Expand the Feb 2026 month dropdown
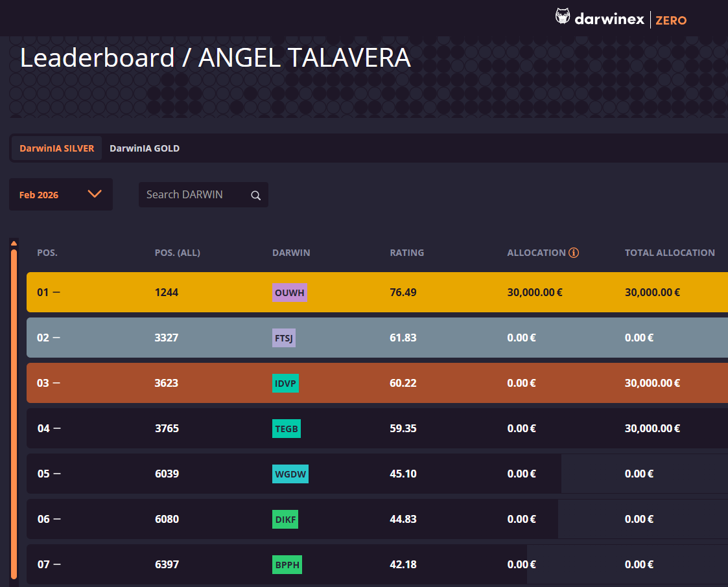The width and height of the screenshot is (728, 587). click(x=61, y=194)
